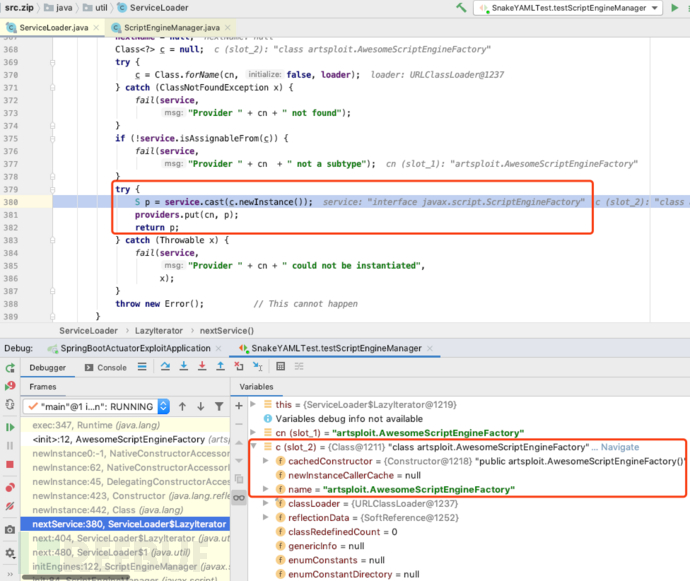Viewport: 690px width, 581px height.
Task: Expand the name field under c
Action: pyautogui.click(x=266, y=489)
